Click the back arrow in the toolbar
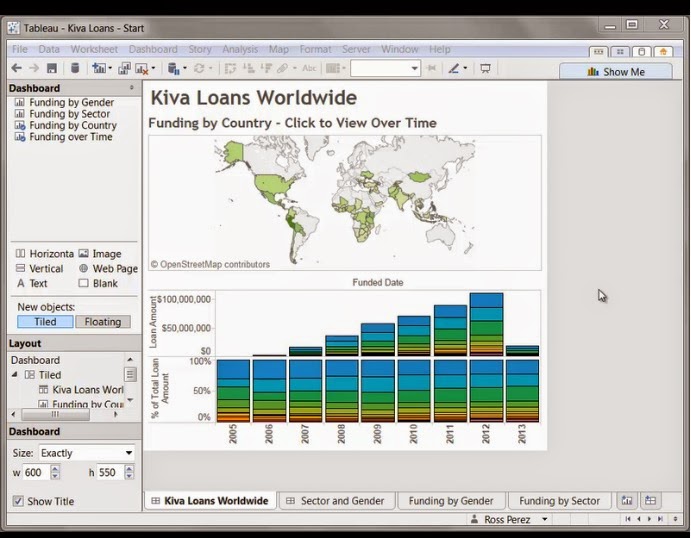Screen dimensions: 691x538 pyautogui.click(x=16, y=68)
